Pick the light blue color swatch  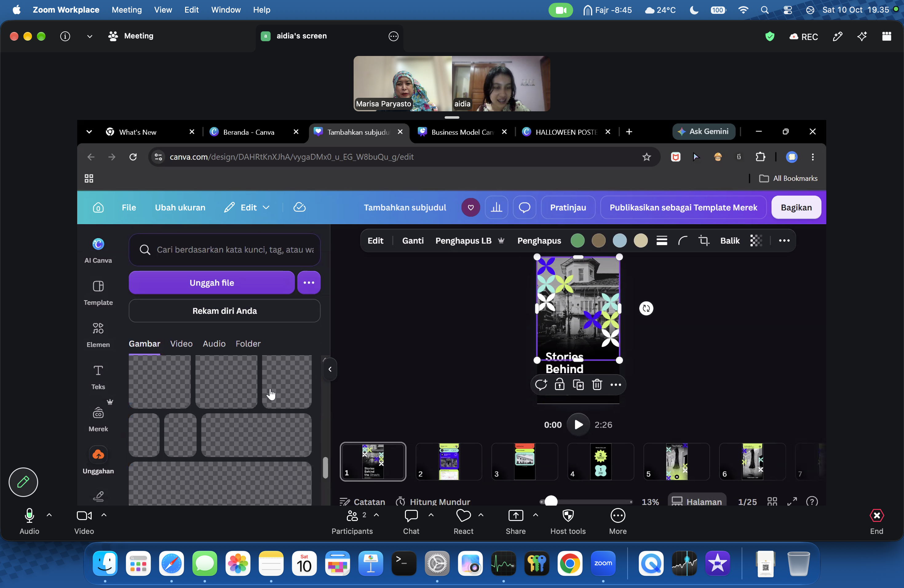[620, 240]
